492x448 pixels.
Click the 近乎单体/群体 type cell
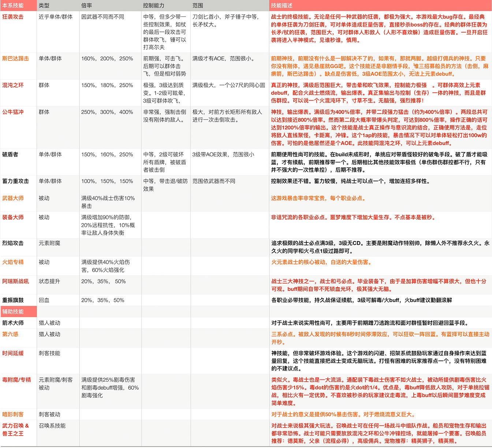point(58,32)
